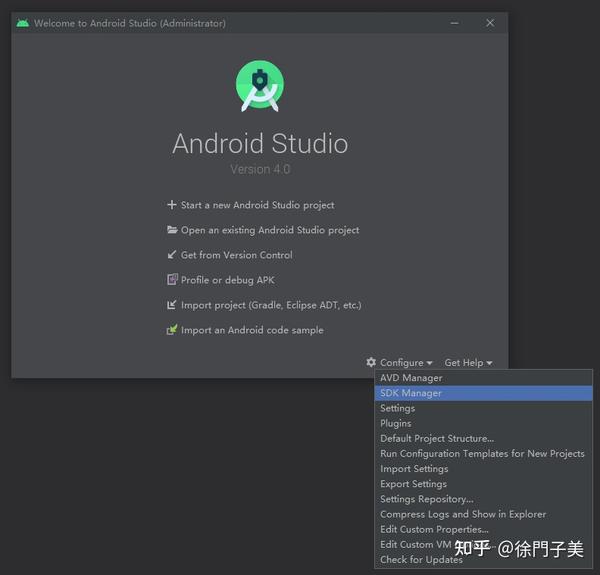Click the Configure gear icon
This screenshot has width=600, height=575.
(371, 362)
